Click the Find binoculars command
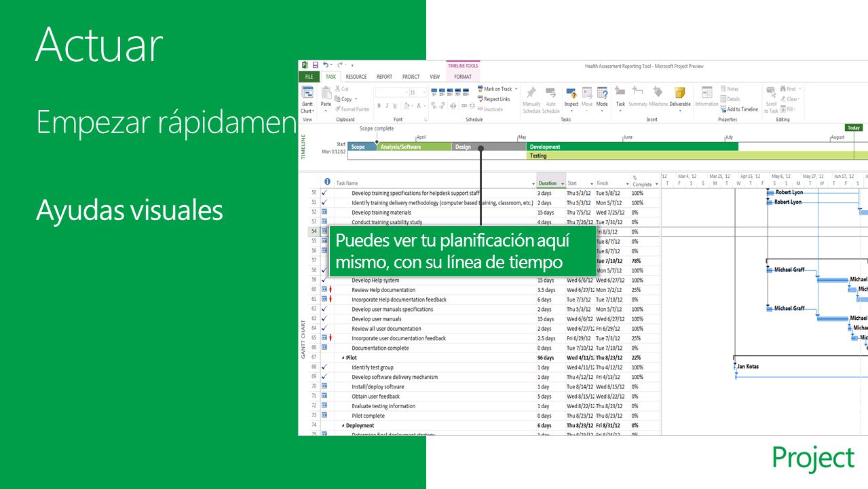 pyautogui.click(x=788, y=89)
